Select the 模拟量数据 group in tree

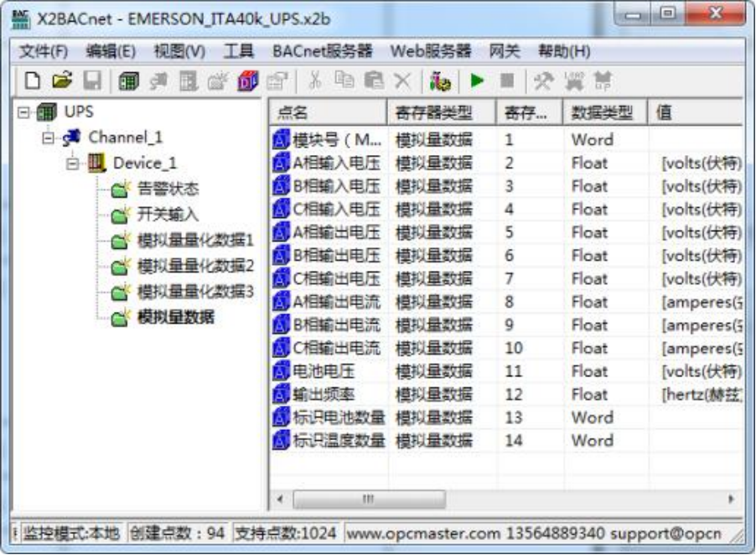pyautogui.click(x=176, y=317)
